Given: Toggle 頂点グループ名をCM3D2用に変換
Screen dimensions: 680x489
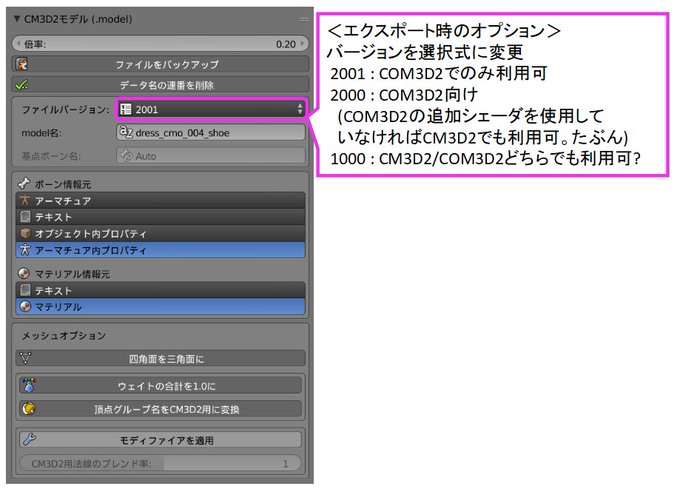Looking at the screenshot, I should coord(160,409).
